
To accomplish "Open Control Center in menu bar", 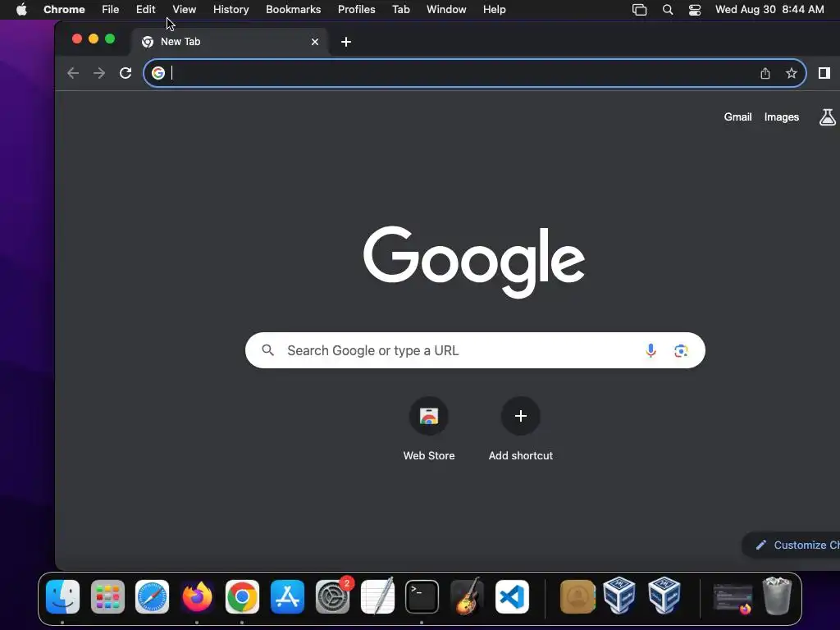I will 695,10.
